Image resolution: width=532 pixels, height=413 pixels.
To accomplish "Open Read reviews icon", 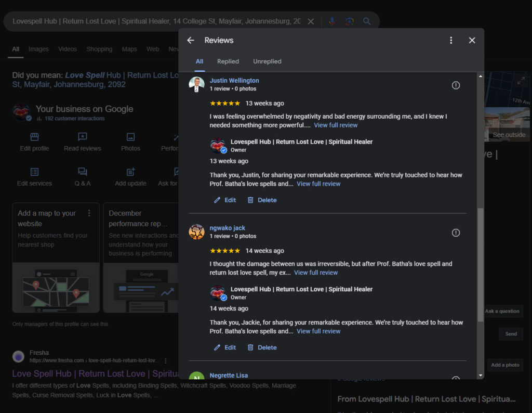I will [x=83, y=137].
